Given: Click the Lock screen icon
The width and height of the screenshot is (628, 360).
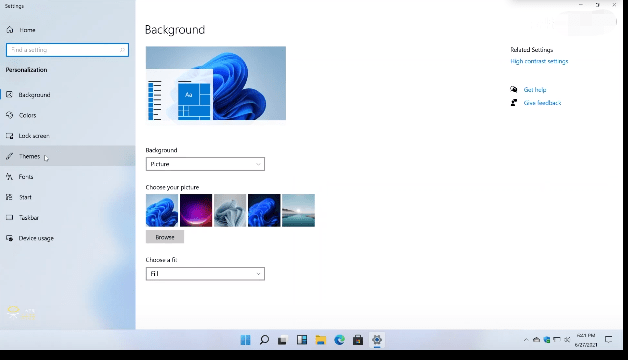Looking at the screenshot, I should (10, 136).
